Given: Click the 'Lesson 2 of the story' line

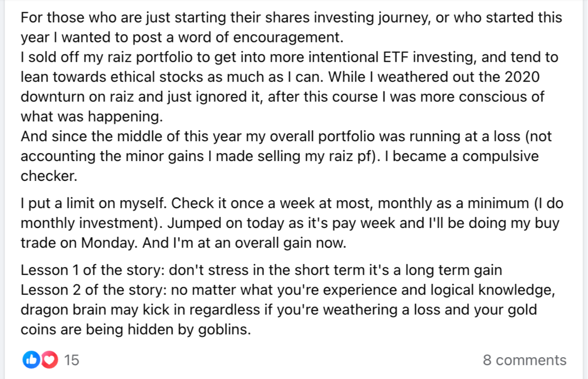Looking at the screenshot, I should pyautogui.click(x=288, y=290).
